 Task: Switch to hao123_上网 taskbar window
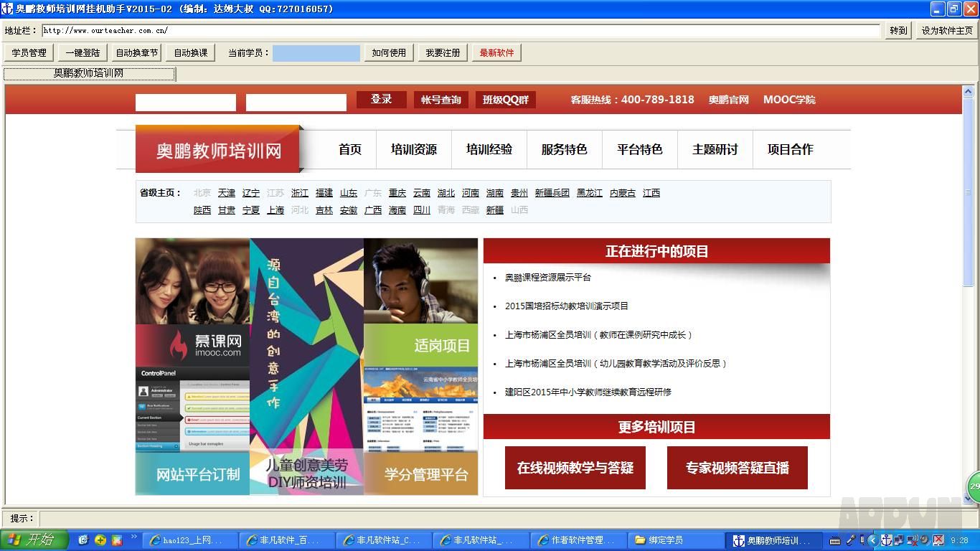190,540
